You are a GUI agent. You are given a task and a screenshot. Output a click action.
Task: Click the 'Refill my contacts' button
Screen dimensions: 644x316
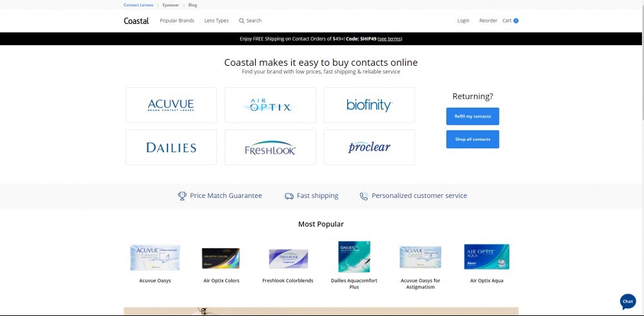[x=473, y=117]
